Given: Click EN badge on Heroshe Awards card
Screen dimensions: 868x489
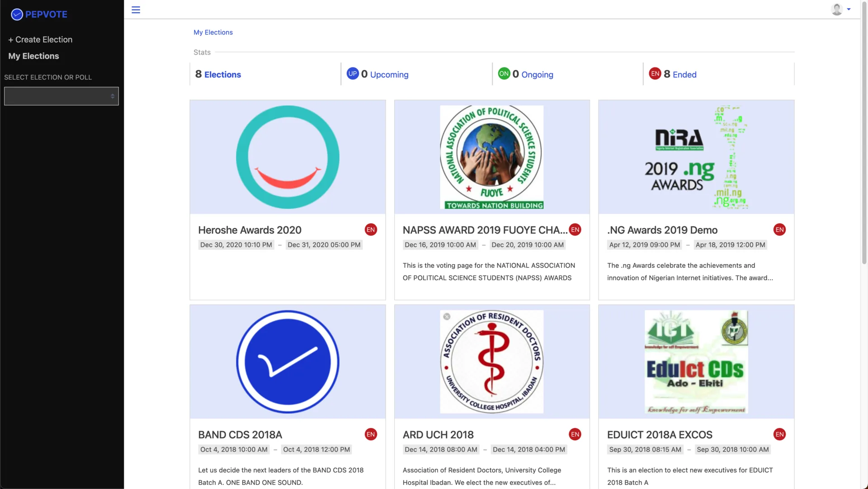Looking at the screenshot, I should 371,230.
